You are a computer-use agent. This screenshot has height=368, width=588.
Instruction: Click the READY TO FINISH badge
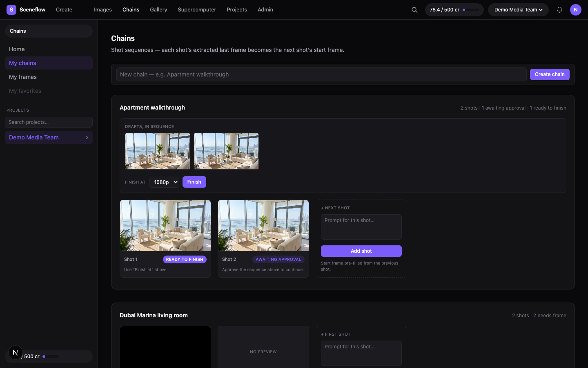coord(185,259)
